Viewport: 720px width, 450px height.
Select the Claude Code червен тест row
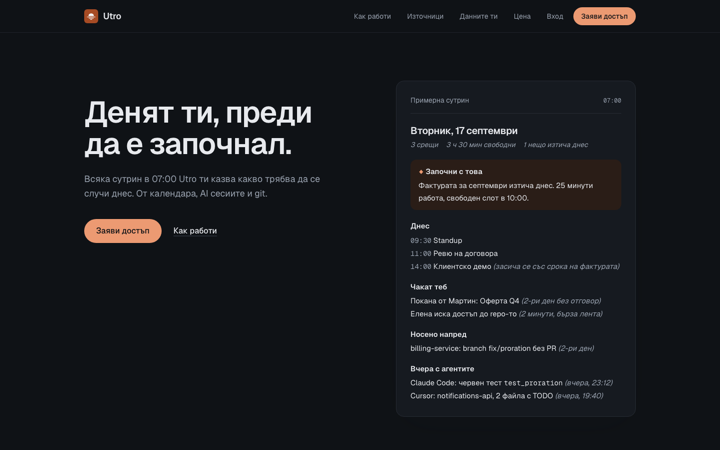point(512,383)
